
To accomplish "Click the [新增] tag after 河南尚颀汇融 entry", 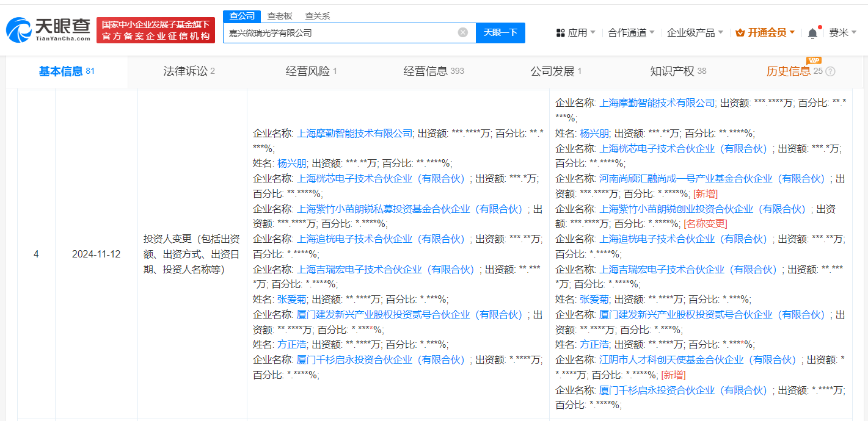I will coord(705,194).
